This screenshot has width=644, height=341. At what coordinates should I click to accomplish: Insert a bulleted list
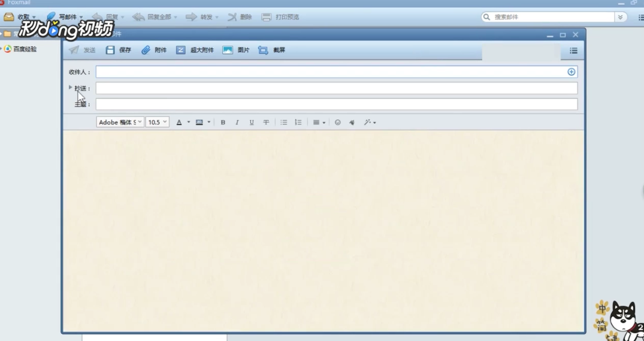point(284,122)
